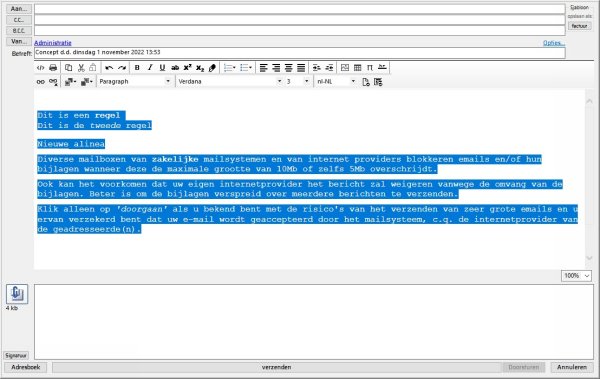Click the insert hyperlink chain icon
The image size is (600, 379).
click(41, 82)
